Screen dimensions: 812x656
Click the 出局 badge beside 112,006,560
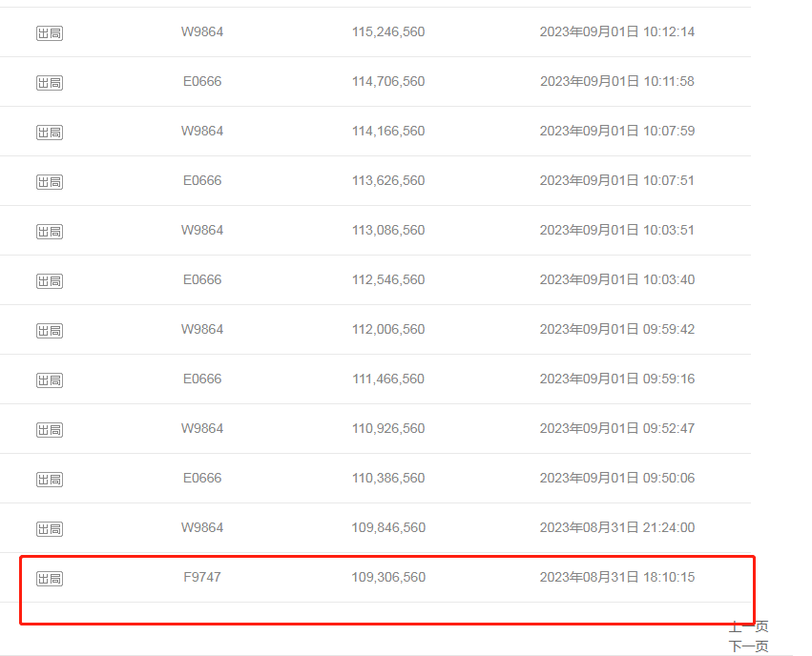coord(50,331)
